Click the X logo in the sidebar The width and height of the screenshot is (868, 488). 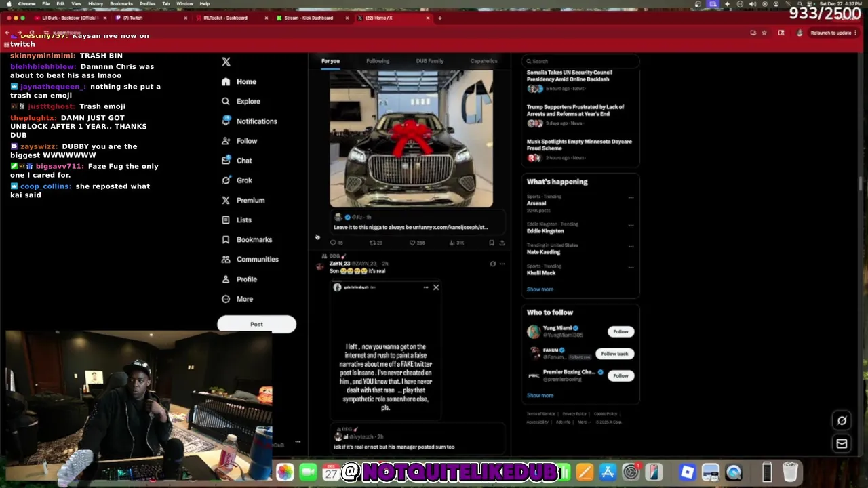pos(226,62)
